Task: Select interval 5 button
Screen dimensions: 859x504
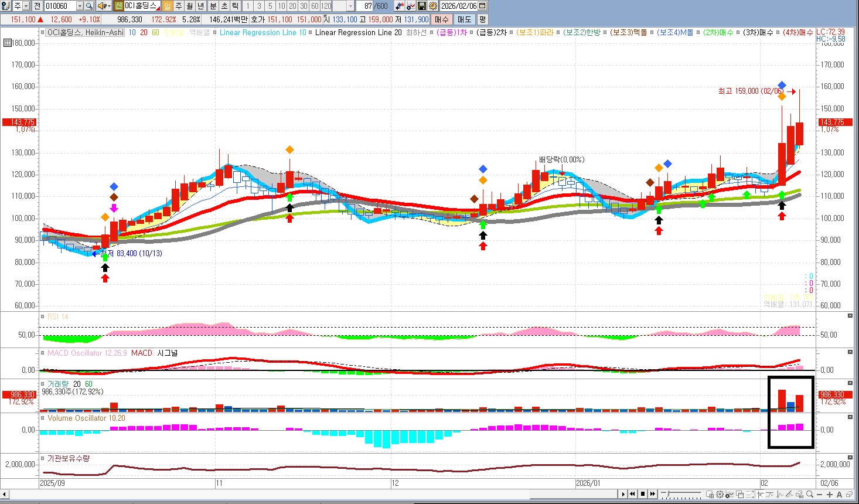Action: pyautogui.click(x=270, y=6)
